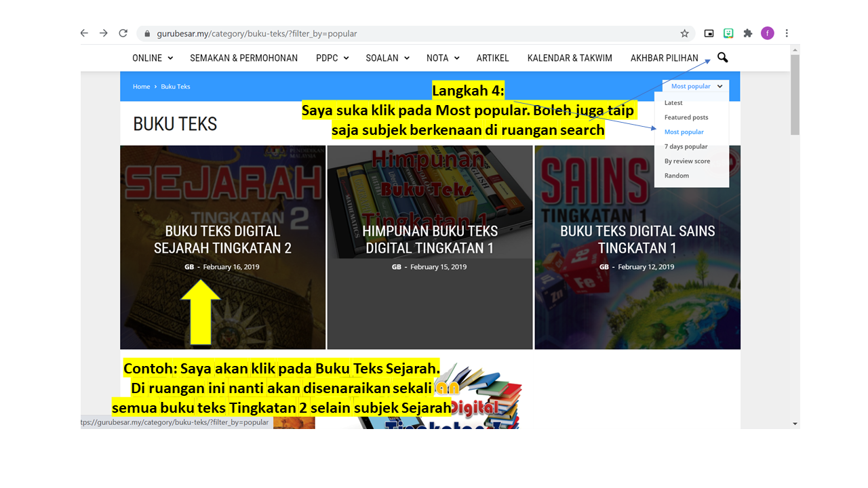This screenshot has height=488, width=868.
Task: Toggle the Most popular filter dropdown
Action: [x=696, y=86]
